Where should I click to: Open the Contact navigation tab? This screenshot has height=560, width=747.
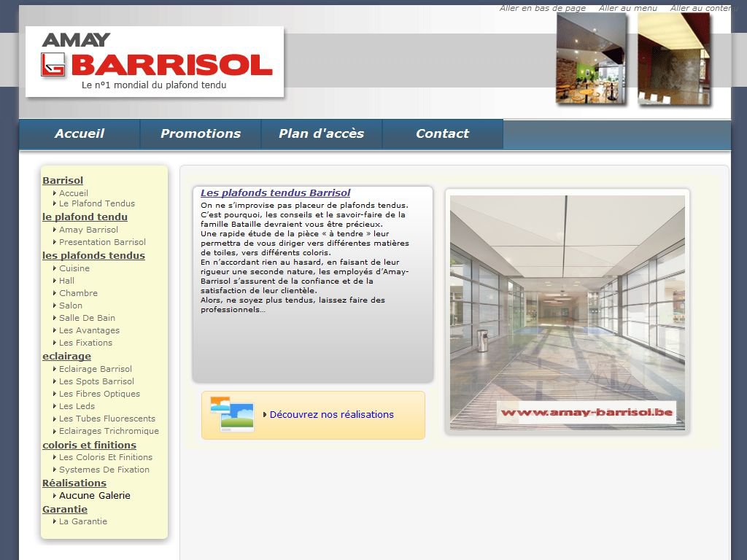click(443, 134)
